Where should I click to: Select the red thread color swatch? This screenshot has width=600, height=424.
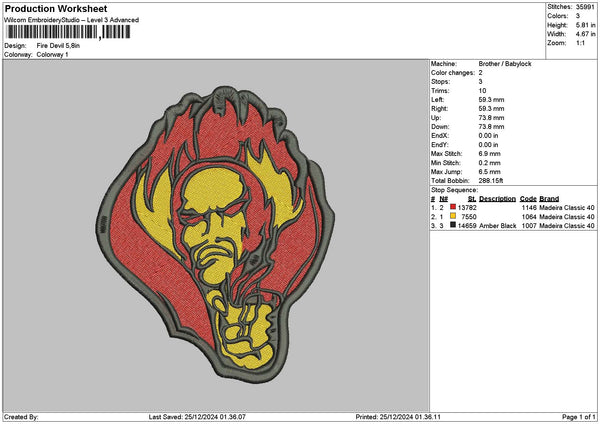pyautogui.click(x=453, y=207)
